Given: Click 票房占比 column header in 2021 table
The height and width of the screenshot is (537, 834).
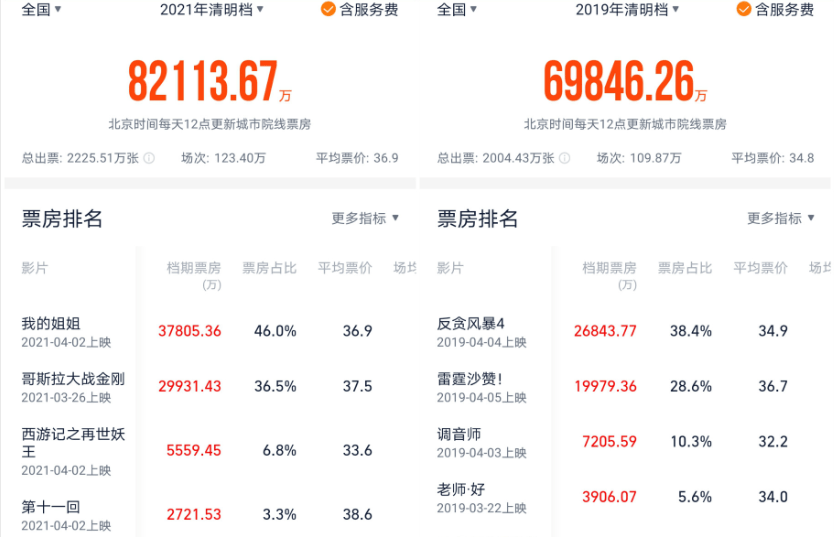Looking at the screenshot, I should [x=269, y=268].
